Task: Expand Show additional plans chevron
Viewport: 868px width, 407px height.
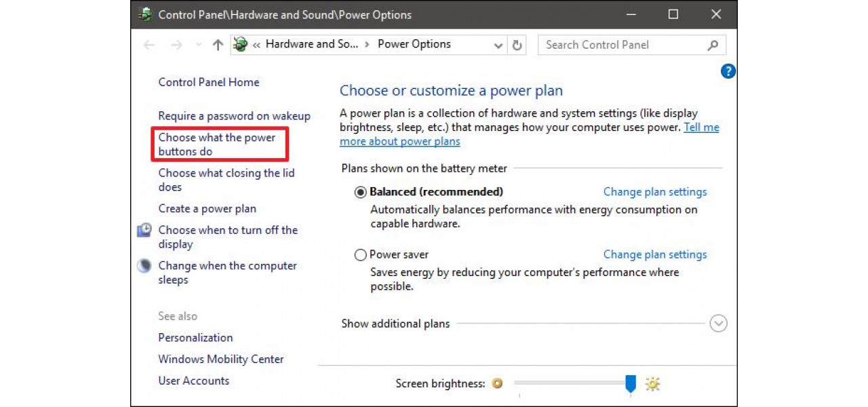Action: pos(718,324)
